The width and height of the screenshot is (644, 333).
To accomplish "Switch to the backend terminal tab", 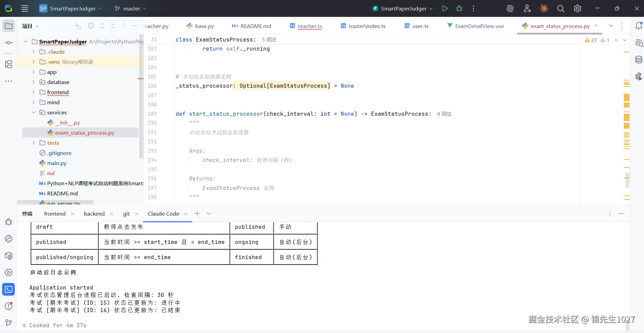I will pyautogui.click(x=94, y=214).
